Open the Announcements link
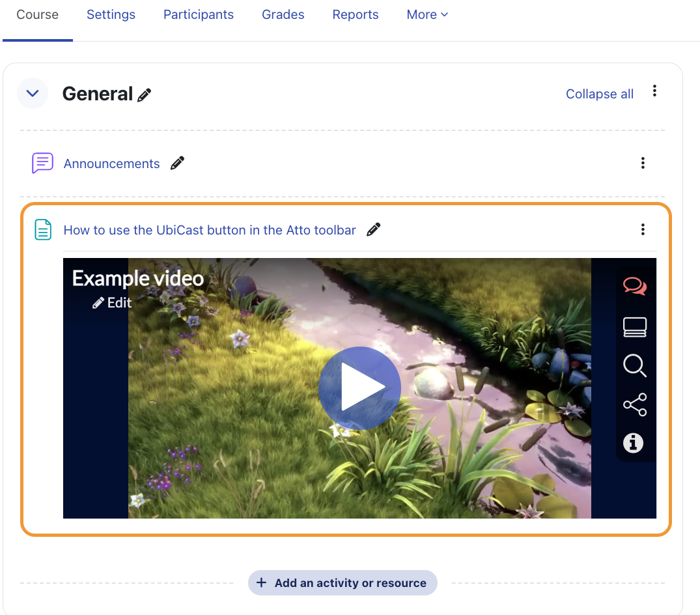 (111, 164)
